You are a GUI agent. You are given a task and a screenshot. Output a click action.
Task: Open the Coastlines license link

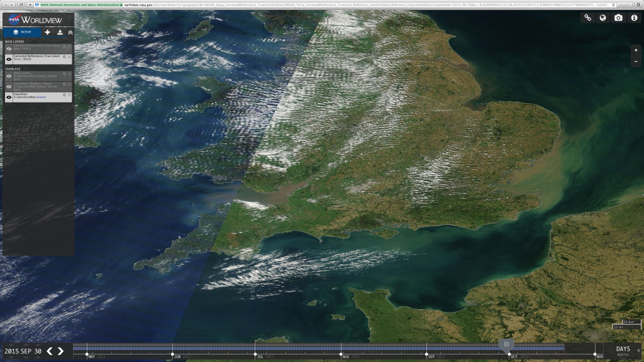click(41, 97)
